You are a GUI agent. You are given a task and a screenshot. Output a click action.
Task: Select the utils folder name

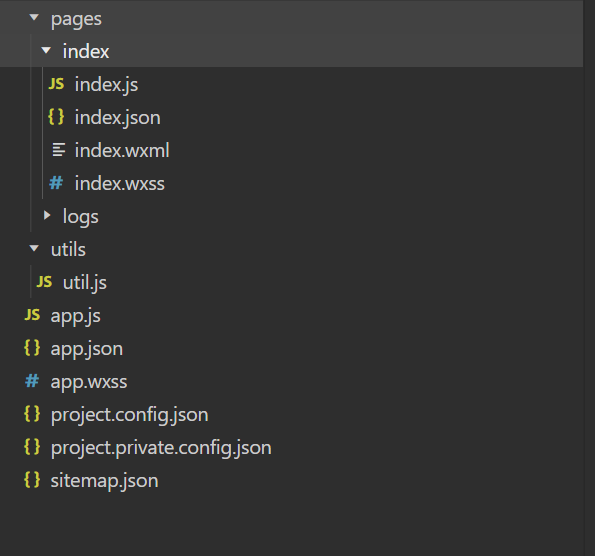point(68,250)
